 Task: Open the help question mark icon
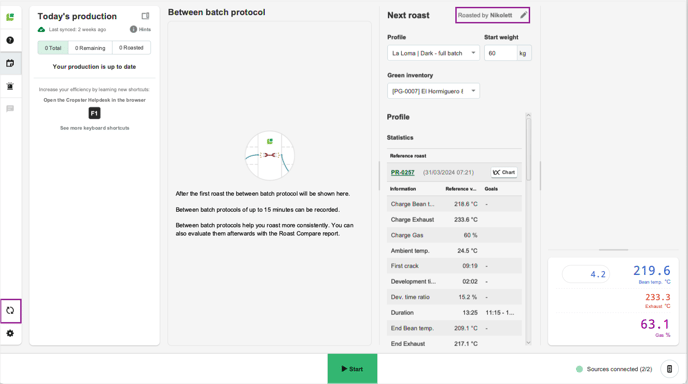click(x=10, y=40)
